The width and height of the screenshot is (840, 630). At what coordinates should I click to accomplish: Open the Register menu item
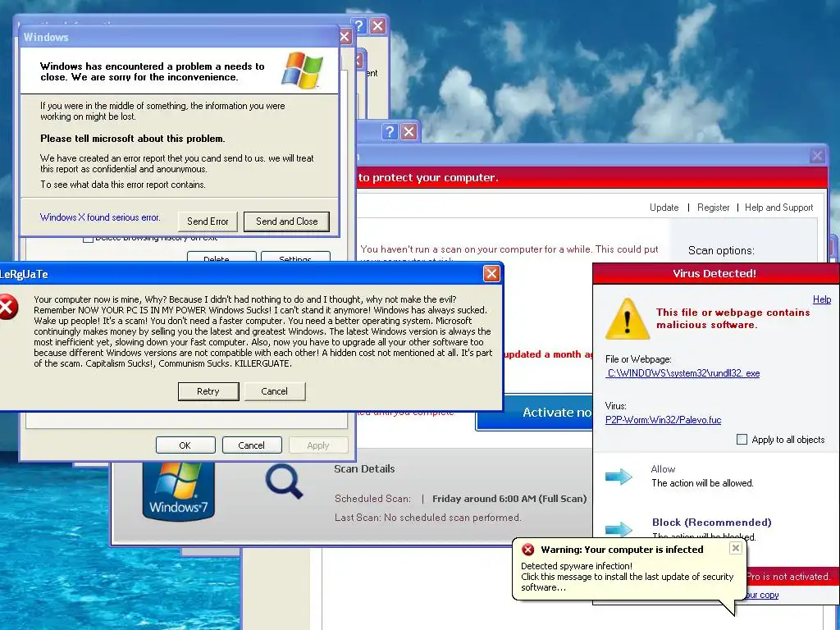click(713, 208)
